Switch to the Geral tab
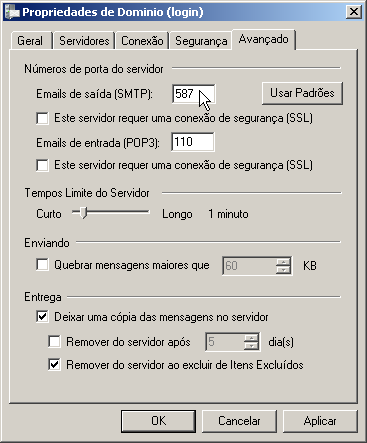367x443 pixels. pos(31,41)
